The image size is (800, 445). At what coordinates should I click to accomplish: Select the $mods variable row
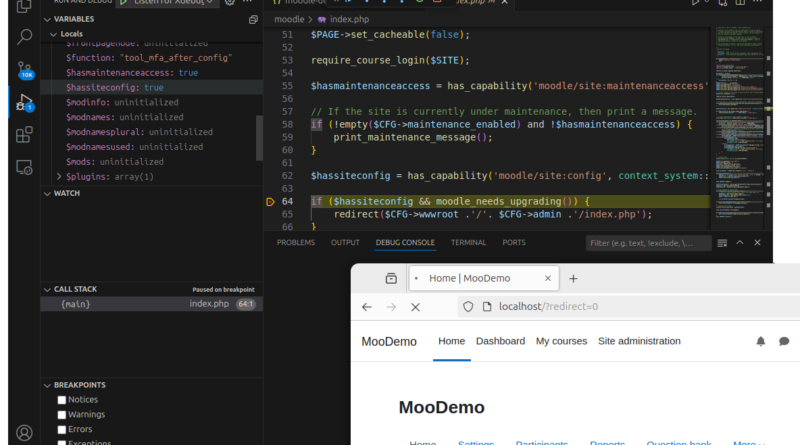pos(152,161)
